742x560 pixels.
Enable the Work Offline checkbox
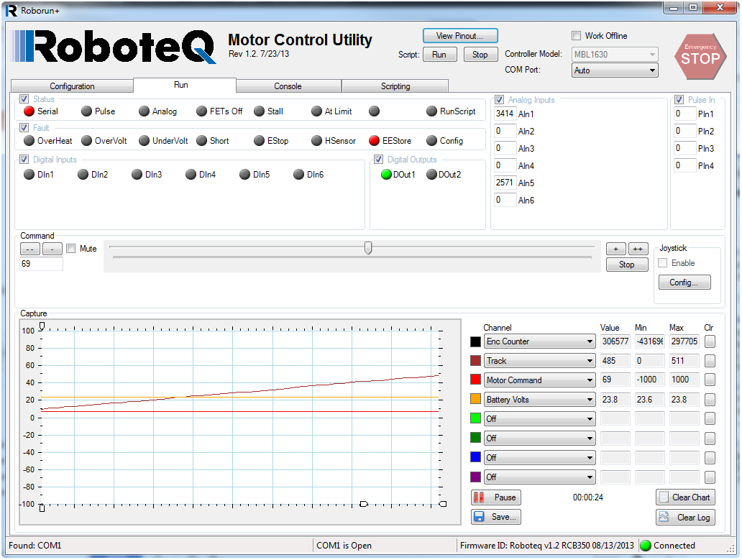pos(576,35)
